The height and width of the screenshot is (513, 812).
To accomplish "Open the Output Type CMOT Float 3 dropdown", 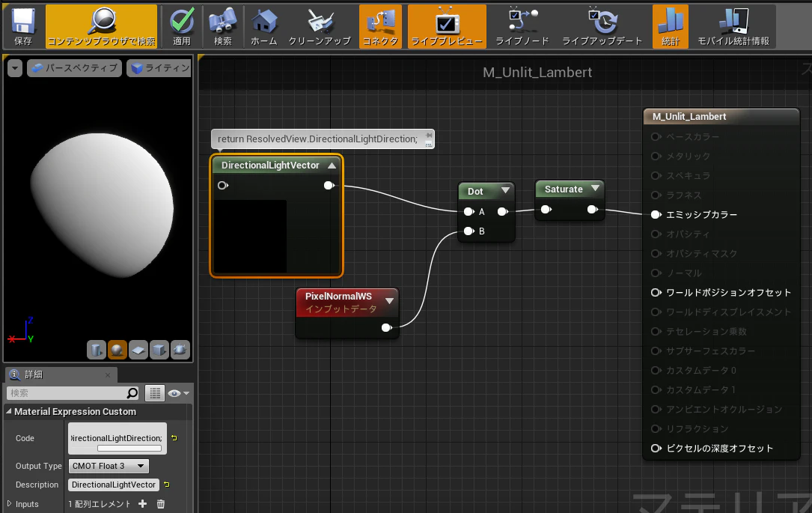I will point(109,466).
